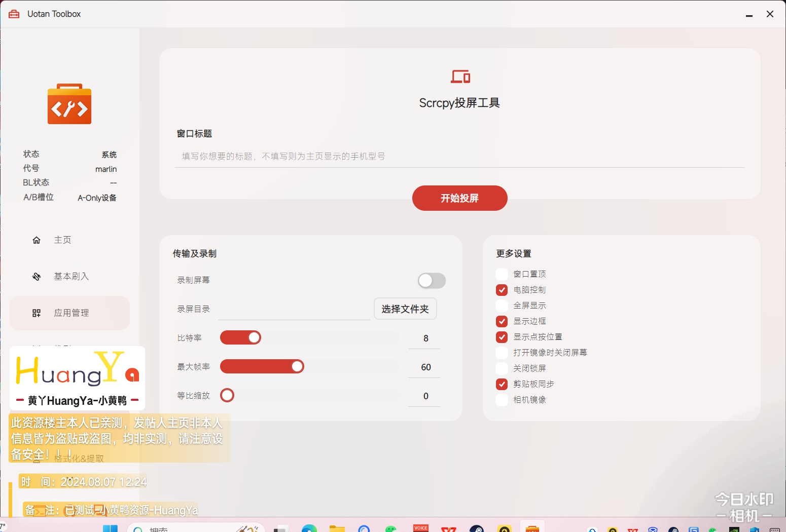Tick the 关闭锁屏 checkbox
The height and width of the screenshot is (532, 786).
coord(502,368)
